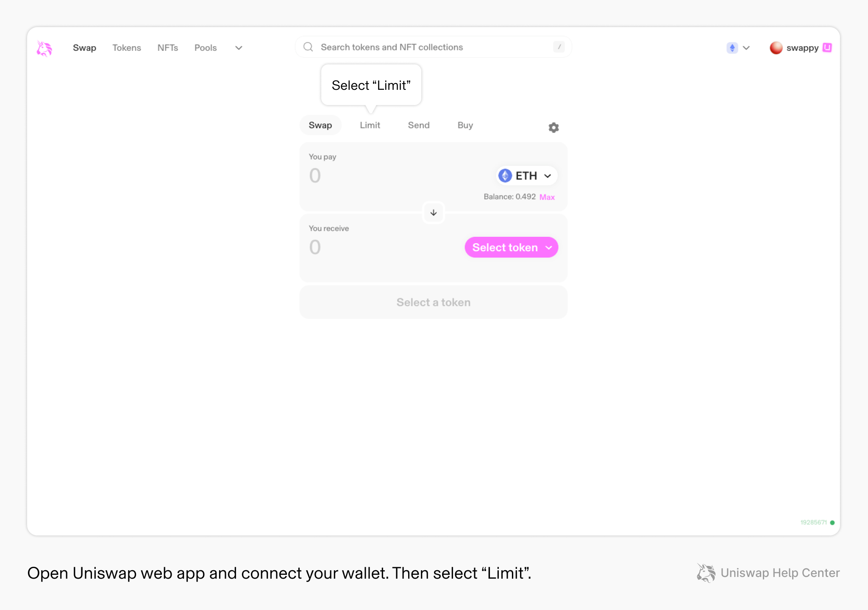Click the pink wallet badge beside swappy

827,47
